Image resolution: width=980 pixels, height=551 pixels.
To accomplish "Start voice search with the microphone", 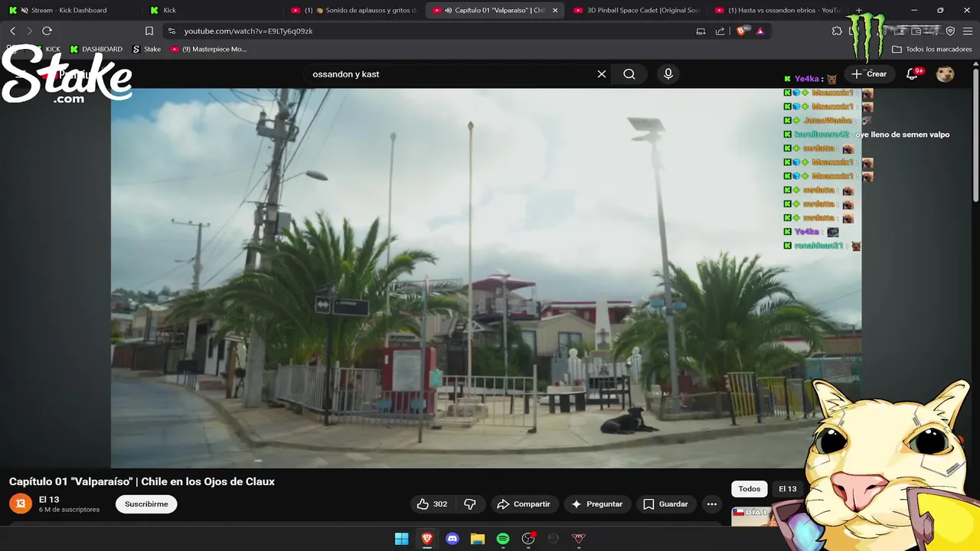I will (x=668, y=74).
